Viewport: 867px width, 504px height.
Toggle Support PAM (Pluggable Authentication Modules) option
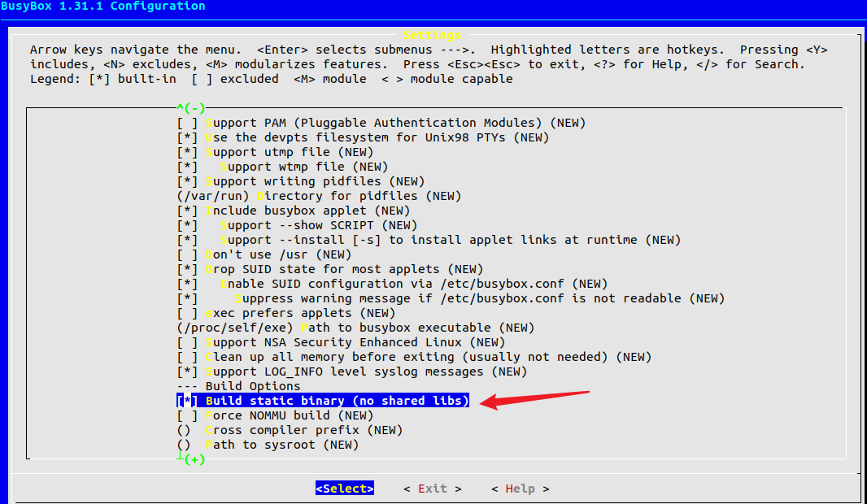pos(381,123)
